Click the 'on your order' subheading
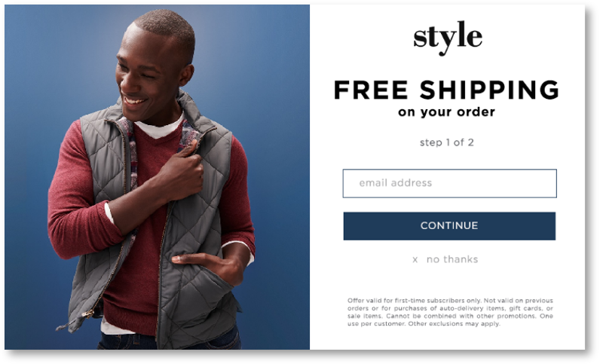The width and height of the screenshot is (600, 364). [x=446, y=112]
